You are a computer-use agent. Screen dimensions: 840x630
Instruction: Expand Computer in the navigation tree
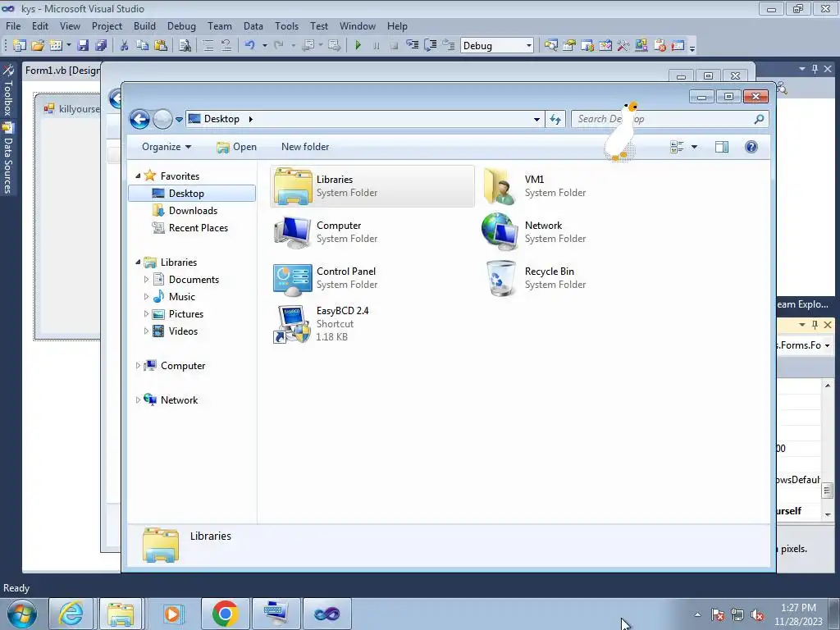[x=138, y=365]
